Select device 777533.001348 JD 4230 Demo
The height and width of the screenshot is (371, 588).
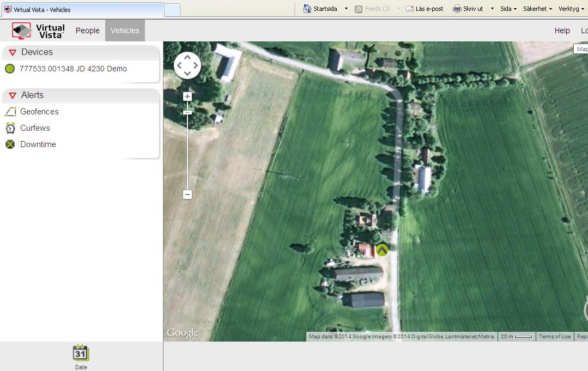click(73, 69)
